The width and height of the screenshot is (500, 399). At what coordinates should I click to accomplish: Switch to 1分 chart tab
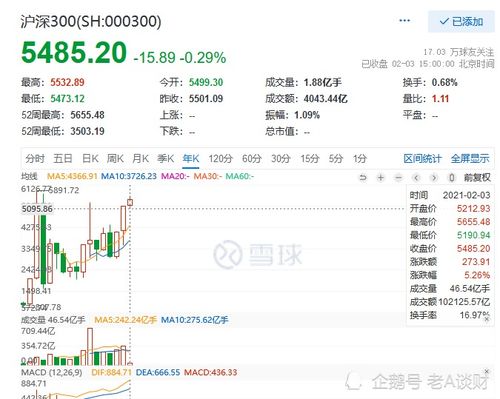point(360,159)
